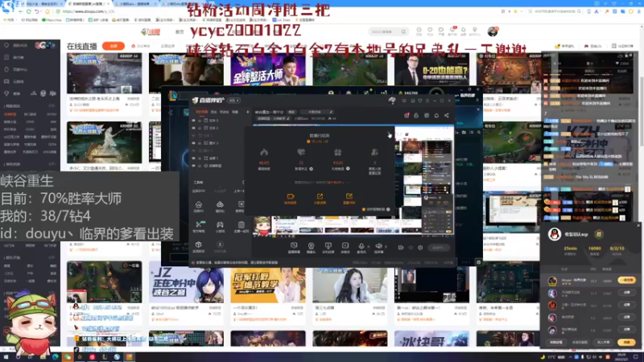Toggle the orange checkbox at the dialog's bottom right
This screenshot has width=644, height=362.
pyautogui.click(x=364, y=209)
